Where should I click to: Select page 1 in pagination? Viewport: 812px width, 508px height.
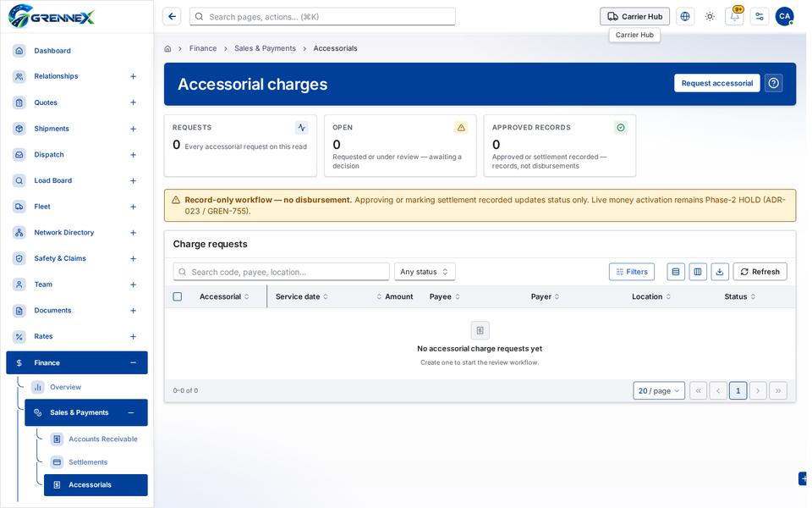[x=738, y=391]
